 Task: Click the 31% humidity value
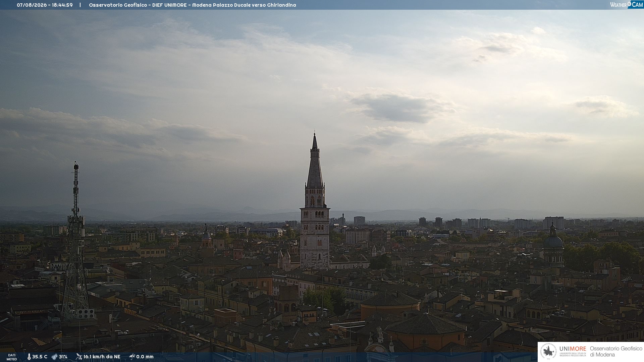pyautogui.click(x=63, y=357)
